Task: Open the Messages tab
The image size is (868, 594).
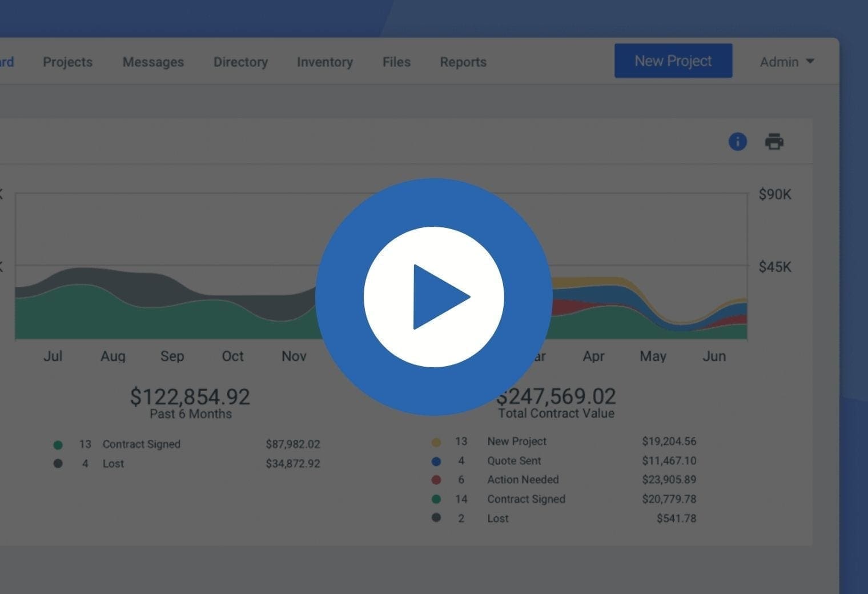Action: pos(153,62)
